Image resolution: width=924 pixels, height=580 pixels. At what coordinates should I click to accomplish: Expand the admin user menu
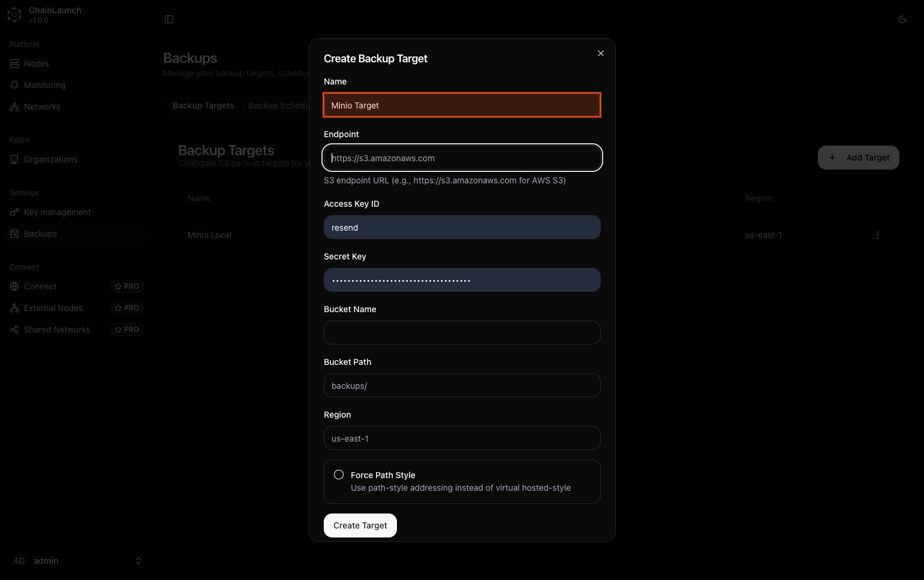click(138, 561)
